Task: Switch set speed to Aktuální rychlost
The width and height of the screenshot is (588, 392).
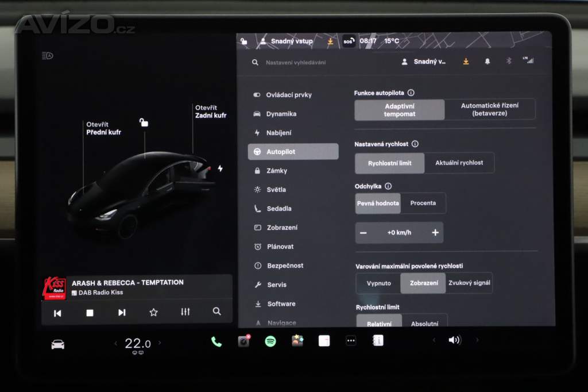Action: pyautogui.click(x=459, y=163)
